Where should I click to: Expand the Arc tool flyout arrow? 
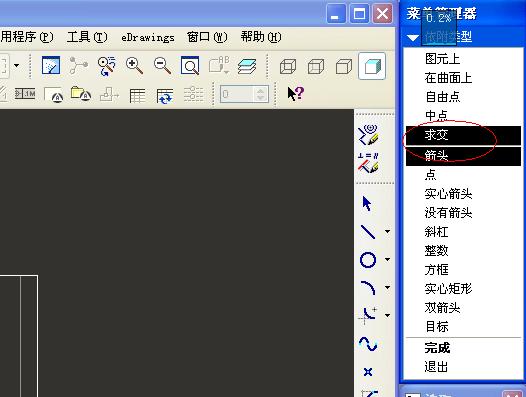387,288
